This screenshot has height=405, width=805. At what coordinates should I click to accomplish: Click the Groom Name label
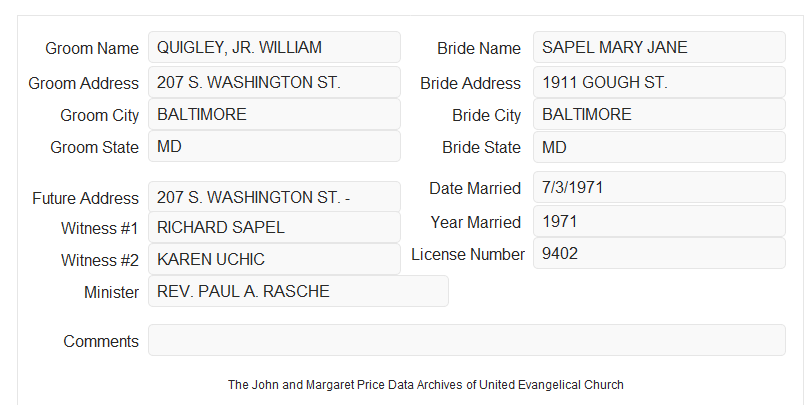coord(92,48)
